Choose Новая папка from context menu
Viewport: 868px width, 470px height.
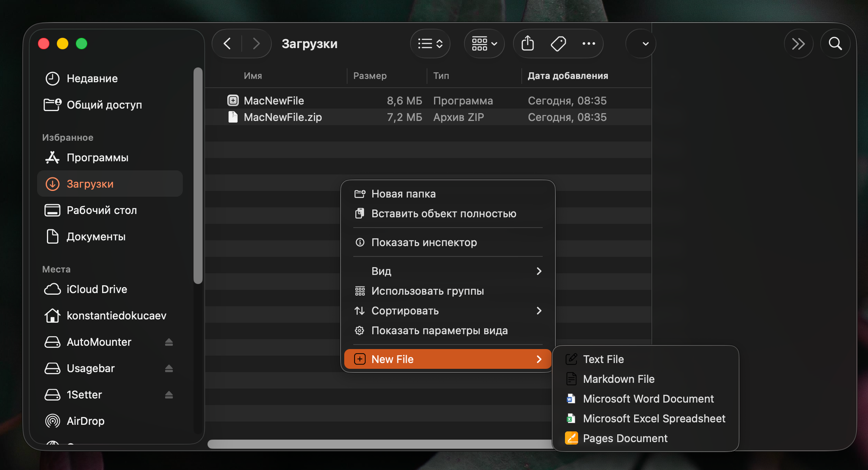click(403, 194)
